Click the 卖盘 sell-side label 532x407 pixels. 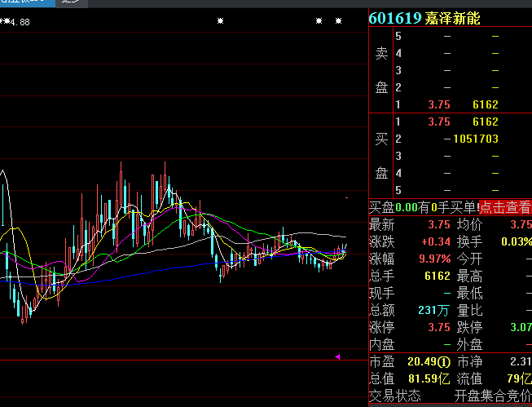[381, 70]
